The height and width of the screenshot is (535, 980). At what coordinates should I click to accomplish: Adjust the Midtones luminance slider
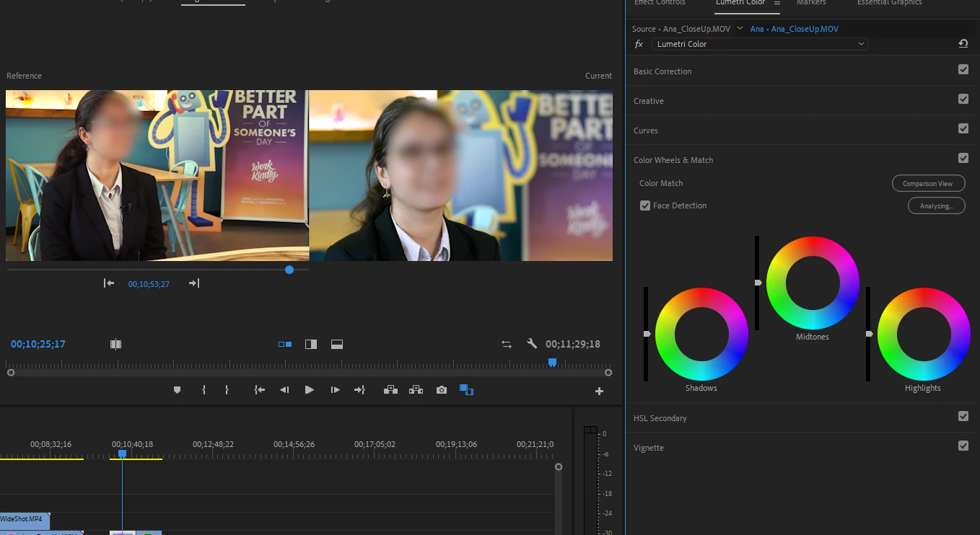(758, 283)
